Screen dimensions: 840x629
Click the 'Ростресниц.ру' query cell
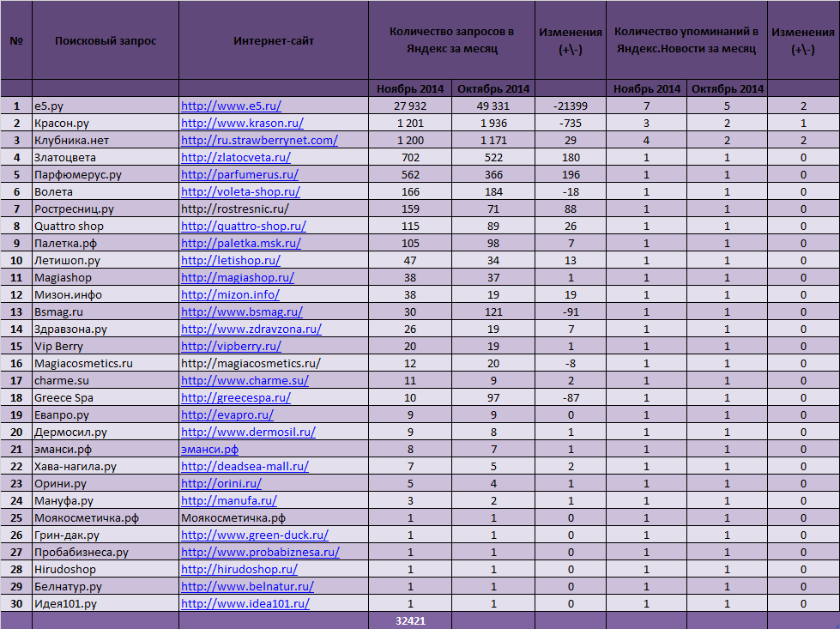pyautogui.click(x=106, y=209)
